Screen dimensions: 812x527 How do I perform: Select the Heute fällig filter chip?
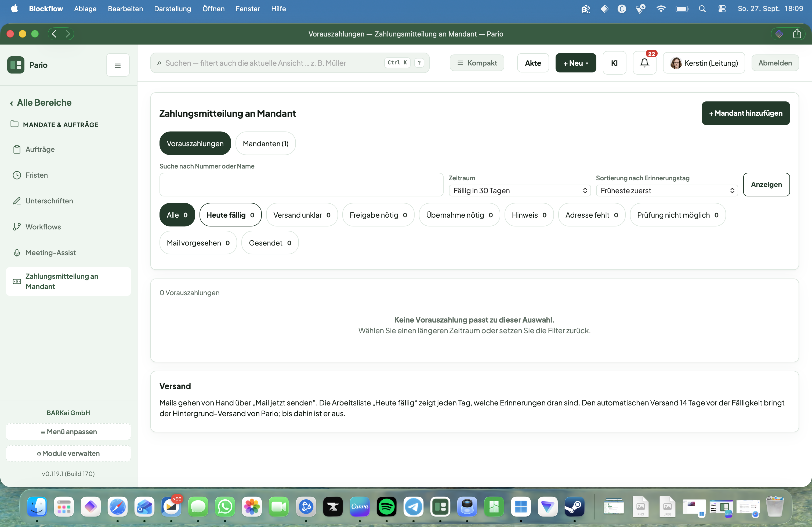click(230, 215)
